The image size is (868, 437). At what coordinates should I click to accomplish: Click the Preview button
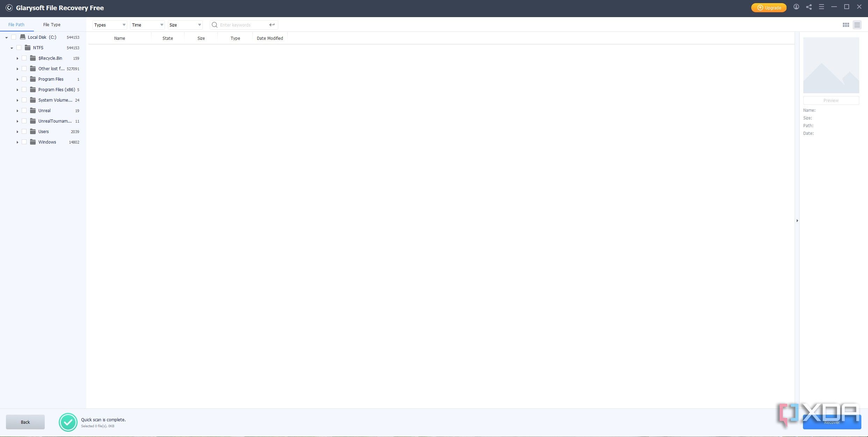[831, 100]
